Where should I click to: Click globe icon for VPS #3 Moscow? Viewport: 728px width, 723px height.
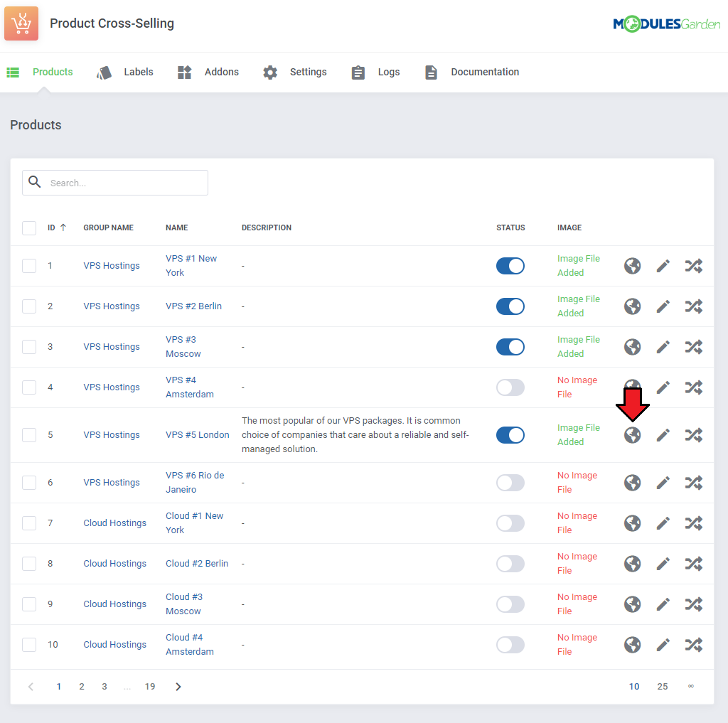632,347
